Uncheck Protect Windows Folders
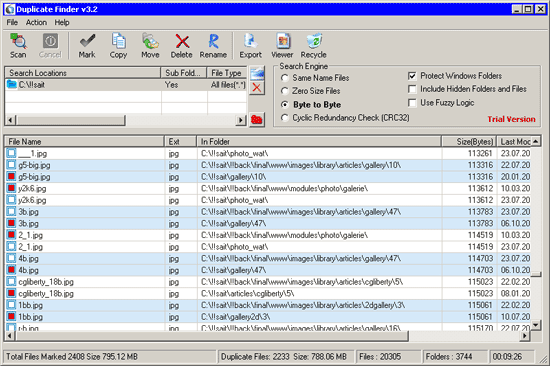The image size is (550, 366). 412,76
